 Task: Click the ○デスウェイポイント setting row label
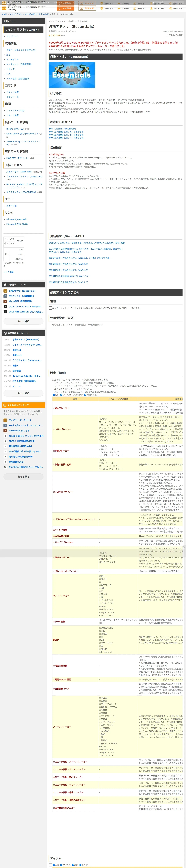coord(63,492)
